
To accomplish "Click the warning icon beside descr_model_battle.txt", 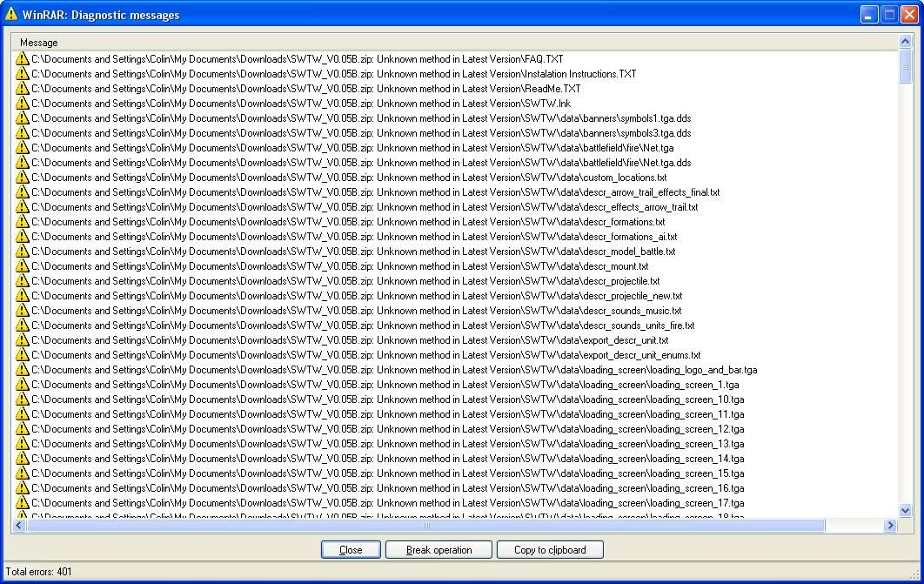I will [22, 251].
